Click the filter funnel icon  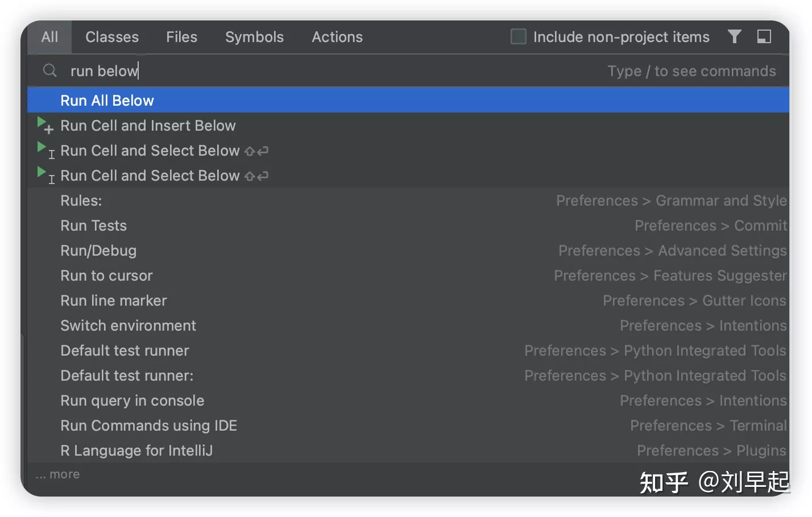pos(734,37)
